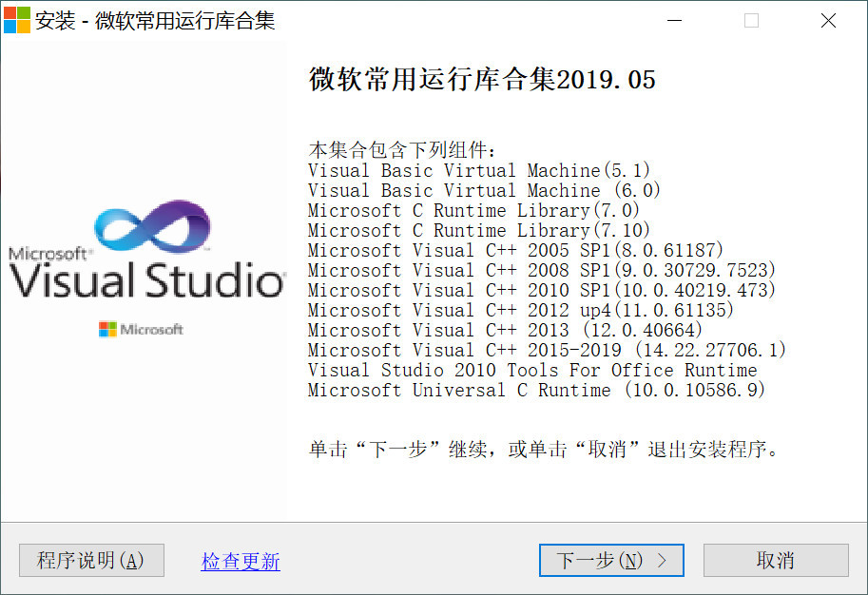Click the disabled maximize button
The width and height of the screenshot is (868, 595).
point(751,20)
